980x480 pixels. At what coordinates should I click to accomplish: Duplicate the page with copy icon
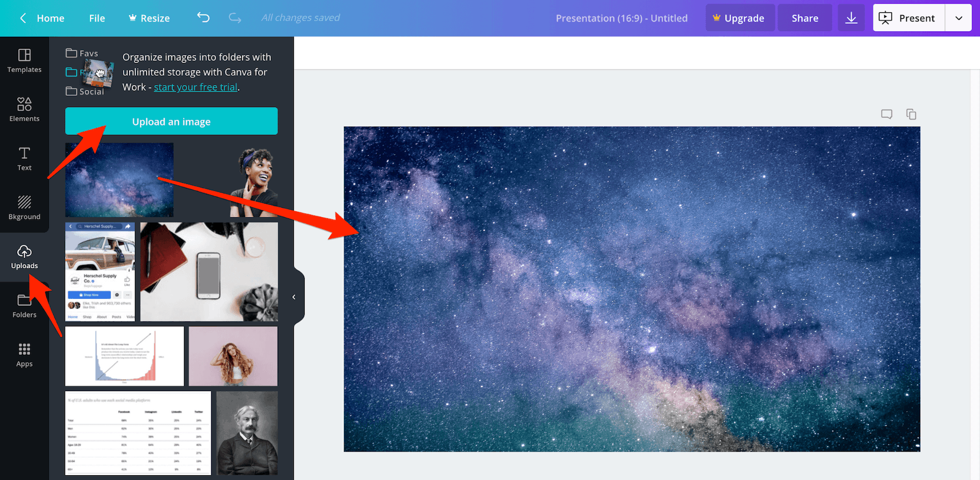tap(911, 114)
